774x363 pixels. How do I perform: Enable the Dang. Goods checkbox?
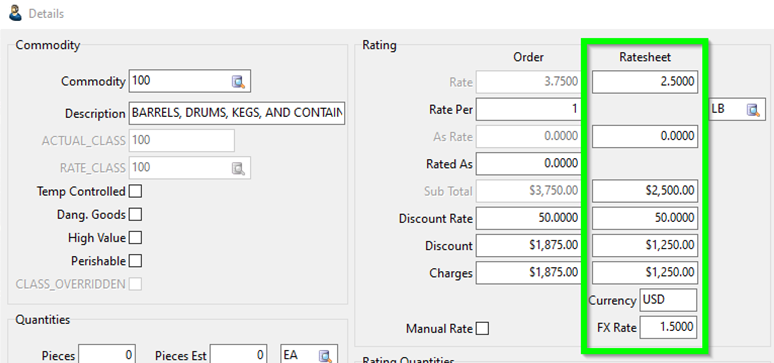click(x=135, y=214)
